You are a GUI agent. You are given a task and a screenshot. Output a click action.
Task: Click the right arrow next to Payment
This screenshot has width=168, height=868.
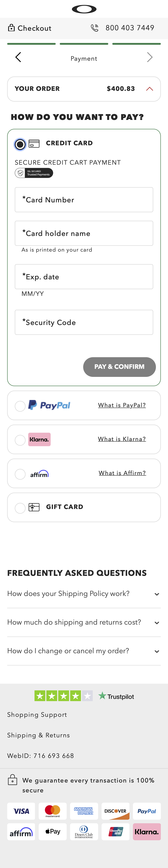[150, 57]
